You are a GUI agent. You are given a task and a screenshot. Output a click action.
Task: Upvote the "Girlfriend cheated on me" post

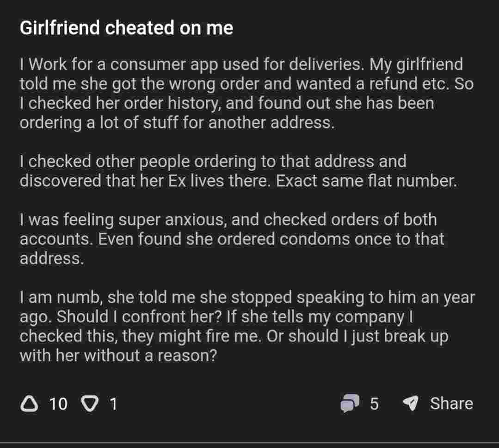pos(29,404)
